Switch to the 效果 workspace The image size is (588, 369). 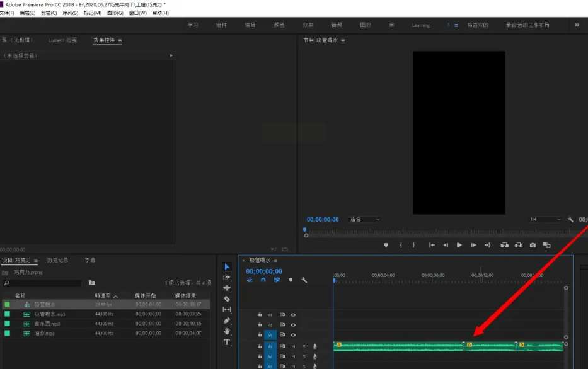tap(308, 25)
